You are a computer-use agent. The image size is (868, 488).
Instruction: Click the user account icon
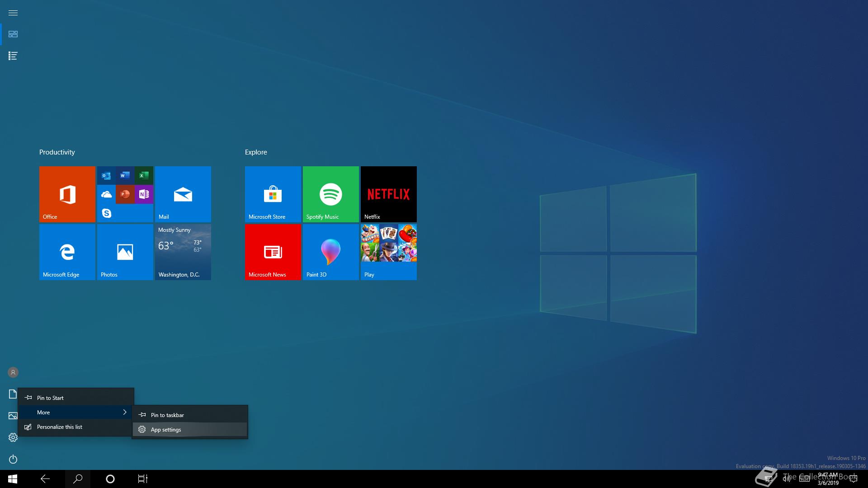13,372
